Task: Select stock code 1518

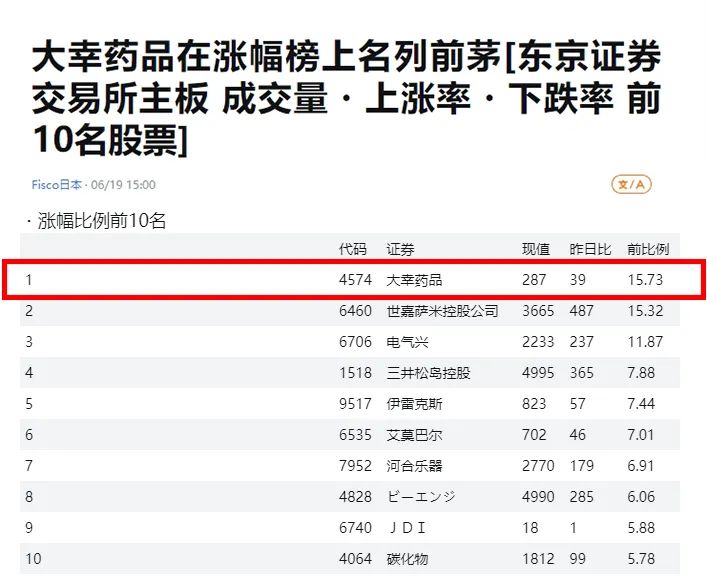Action: 355,373
